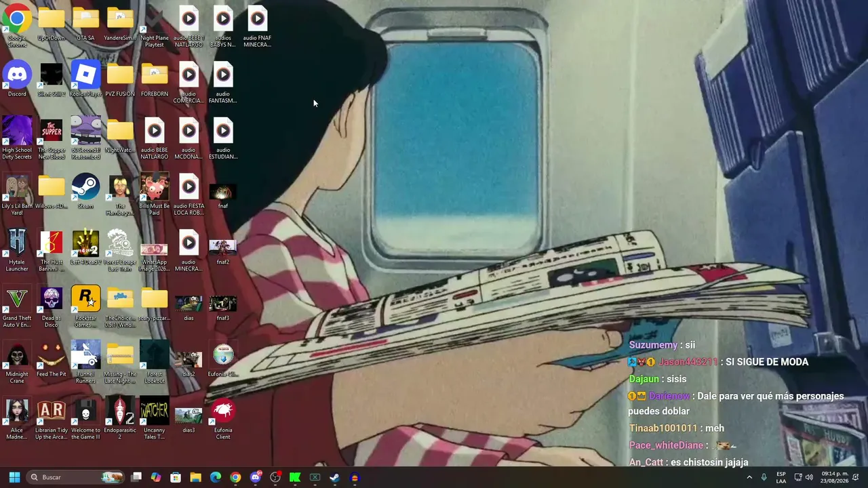Open Copilot from the taskbar
This screenshot has height=488, width=868.
(156, 477)
